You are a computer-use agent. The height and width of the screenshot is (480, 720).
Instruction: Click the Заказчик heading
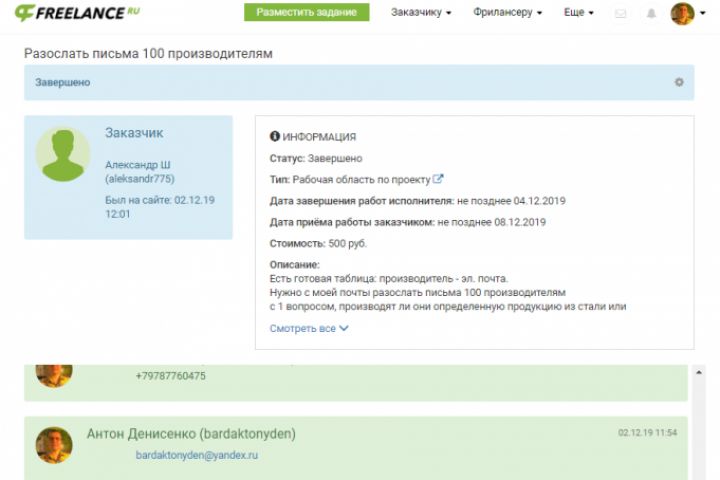[x=134, y=133]
